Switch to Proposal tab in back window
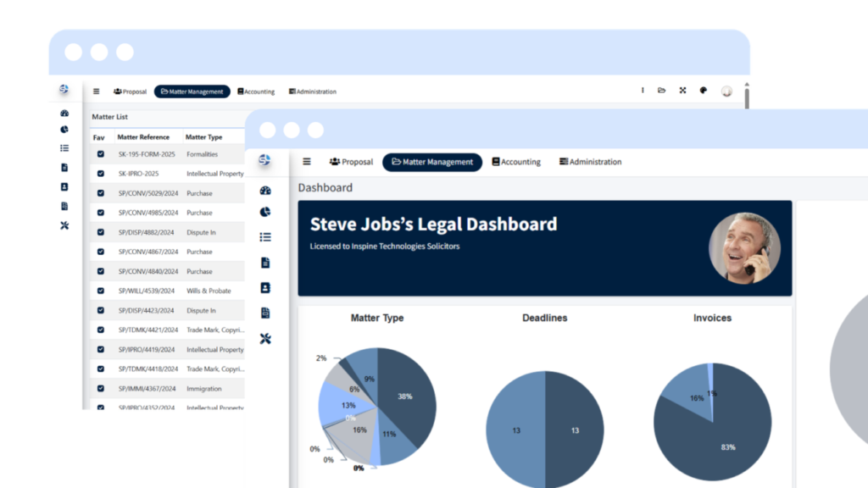The width and height of the screenshot is (868, 488). click(130, 91)
